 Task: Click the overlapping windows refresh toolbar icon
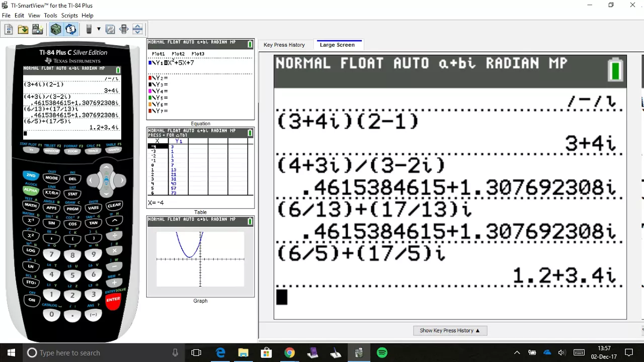110,29
